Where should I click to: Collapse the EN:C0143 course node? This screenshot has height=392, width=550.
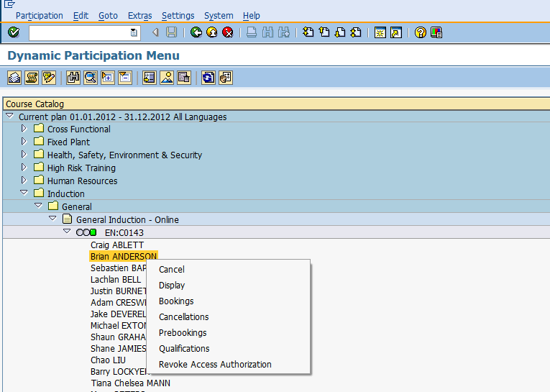(x=67, y=232)
